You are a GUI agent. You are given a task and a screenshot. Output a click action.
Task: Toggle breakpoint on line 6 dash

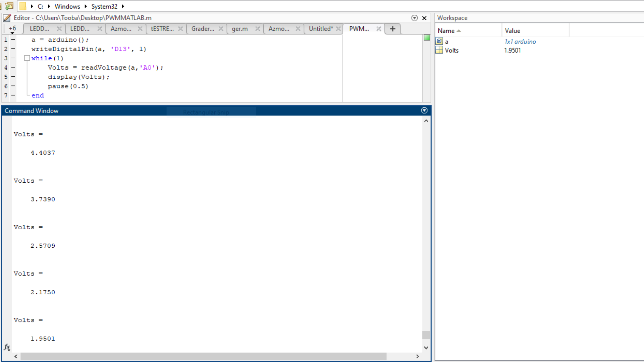pyautogui.click(x=13, y=86)
